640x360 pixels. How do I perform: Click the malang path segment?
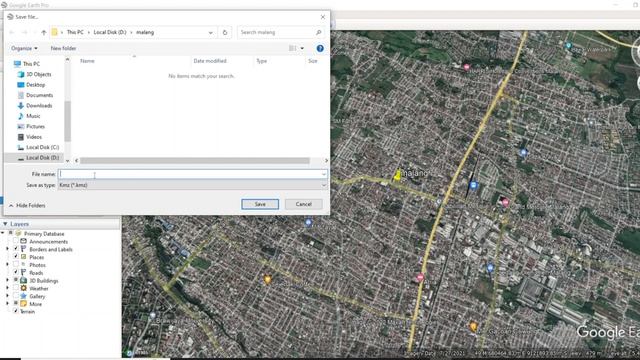tap(145, 32)
